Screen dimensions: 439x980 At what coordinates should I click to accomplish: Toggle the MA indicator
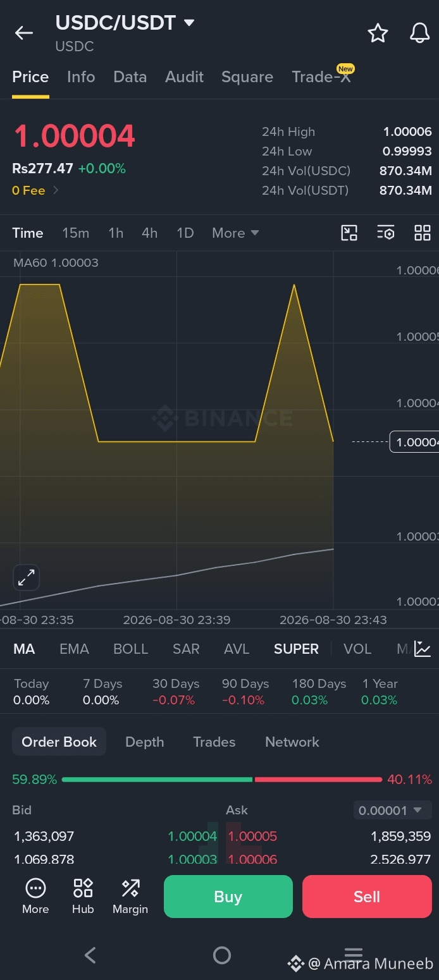click(24, 649)
